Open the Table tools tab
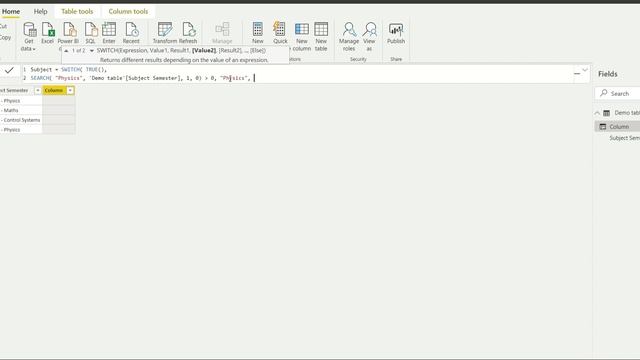640x360 pixels. 77,11
